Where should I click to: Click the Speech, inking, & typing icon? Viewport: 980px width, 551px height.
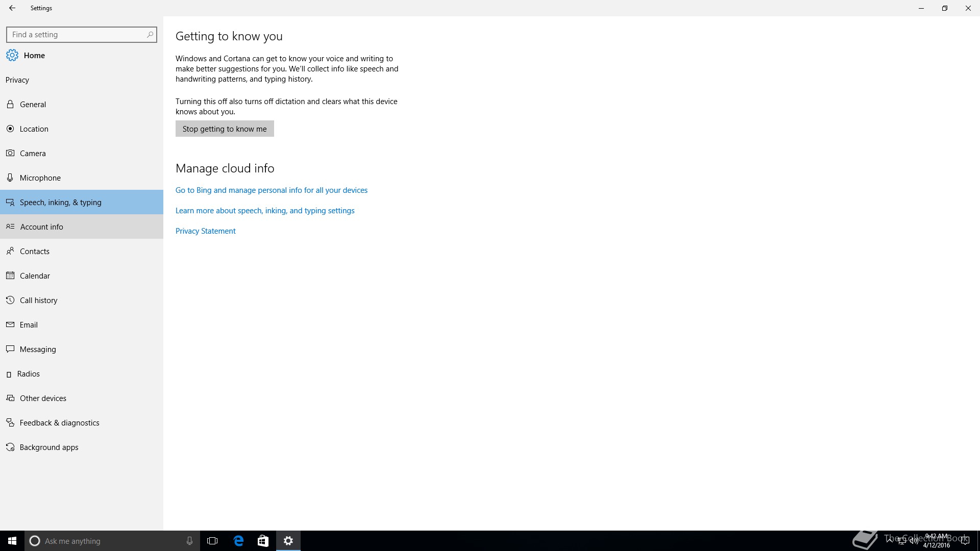[x=10, y=202]
